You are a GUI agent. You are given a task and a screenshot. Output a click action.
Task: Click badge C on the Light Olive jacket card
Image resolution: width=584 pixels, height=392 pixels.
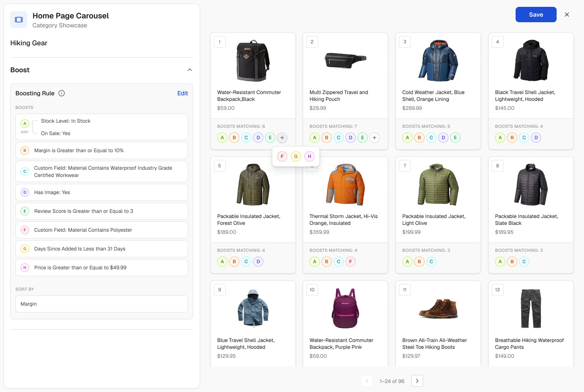click(431, 262)
